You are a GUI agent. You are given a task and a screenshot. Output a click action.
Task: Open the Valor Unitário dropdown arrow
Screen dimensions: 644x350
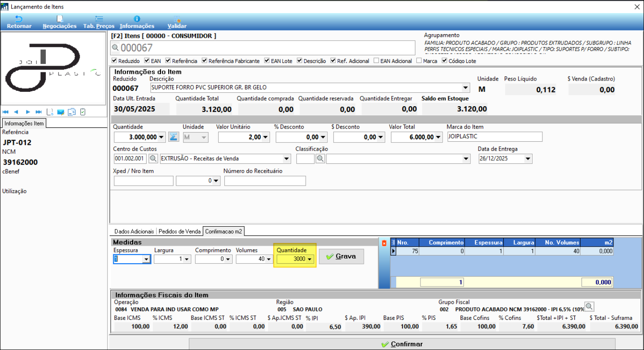265,137
